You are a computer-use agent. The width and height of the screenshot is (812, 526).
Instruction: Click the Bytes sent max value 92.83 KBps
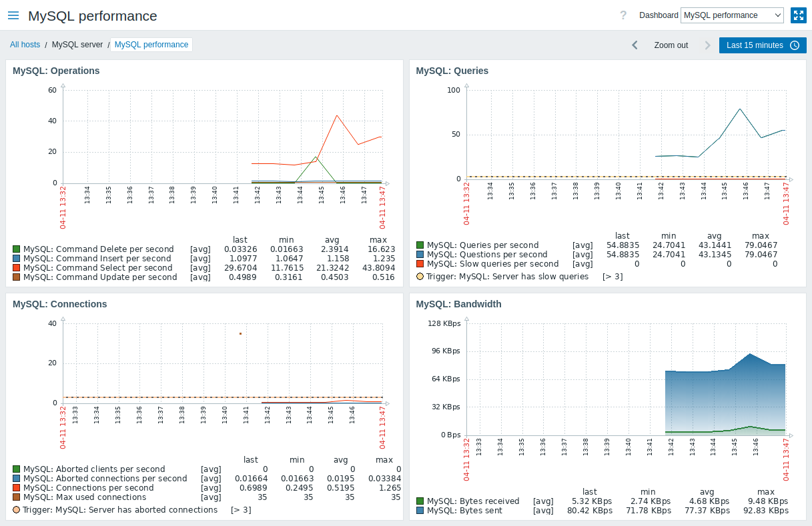pyautogui.click(x=766, y=511)
